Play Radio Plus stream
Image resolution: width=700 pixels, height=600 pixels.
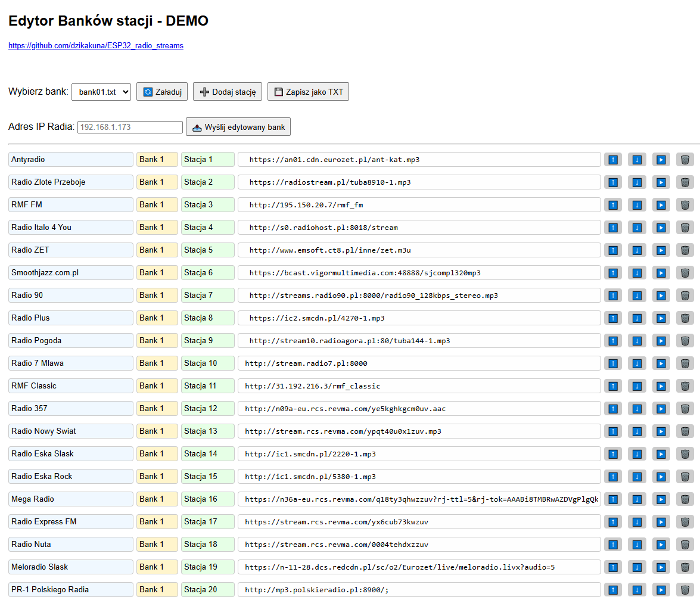[x=661, y=318]
